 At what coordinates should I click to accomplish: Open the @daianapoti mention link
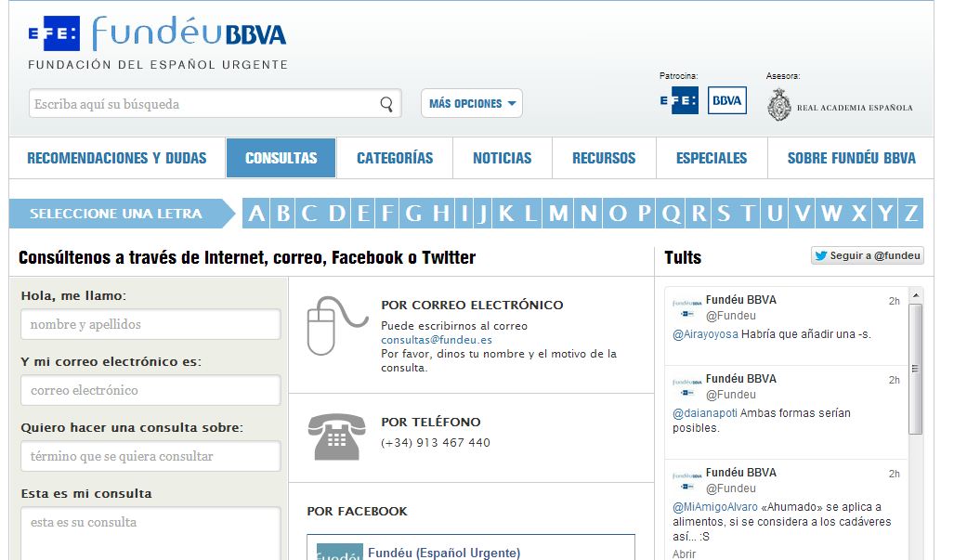pyautogui.click(x=704, y=413)
